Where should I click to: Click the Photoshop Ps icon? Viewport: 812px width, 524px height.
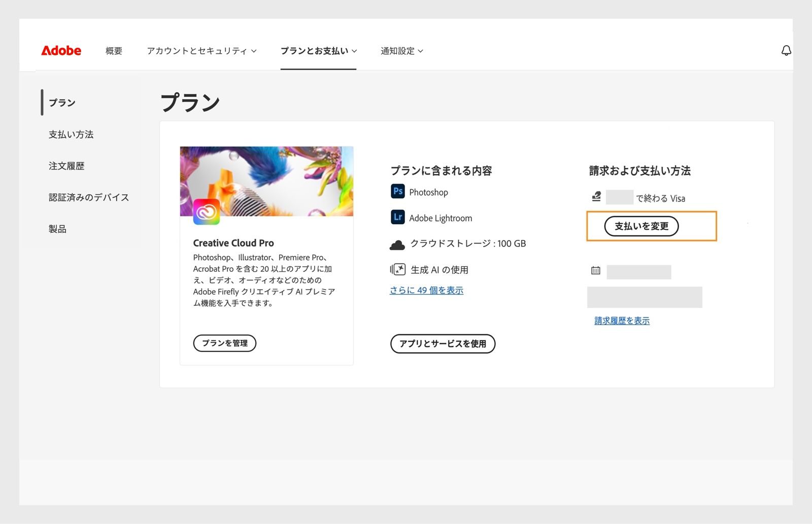[x=398, y=191]
